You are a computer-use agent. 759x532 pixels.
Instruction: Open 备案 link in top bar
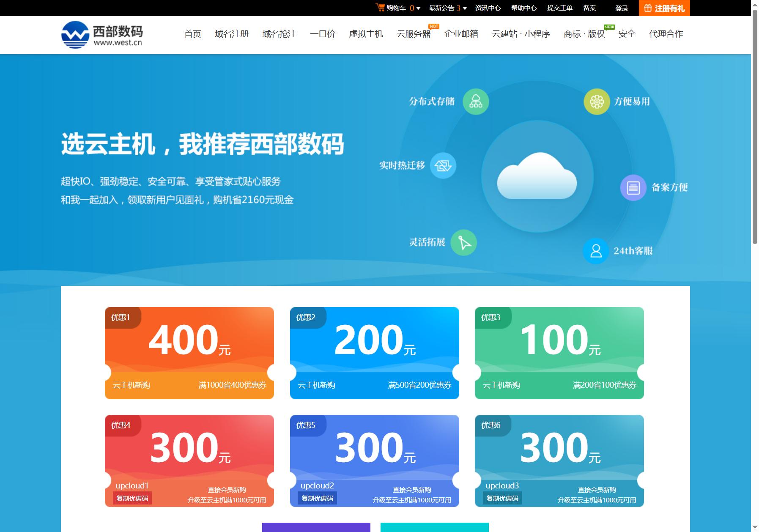tap(589, 8)
